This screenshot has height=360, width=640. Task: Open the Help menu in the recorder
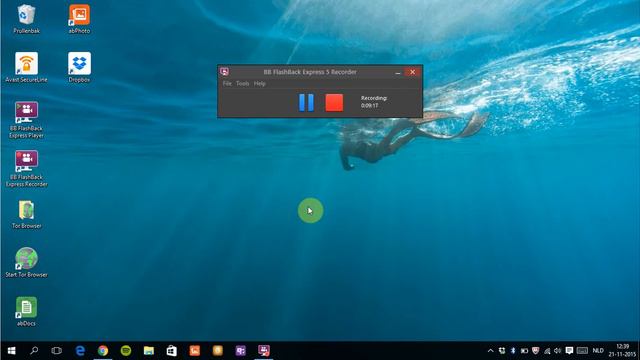coord(260,83)
